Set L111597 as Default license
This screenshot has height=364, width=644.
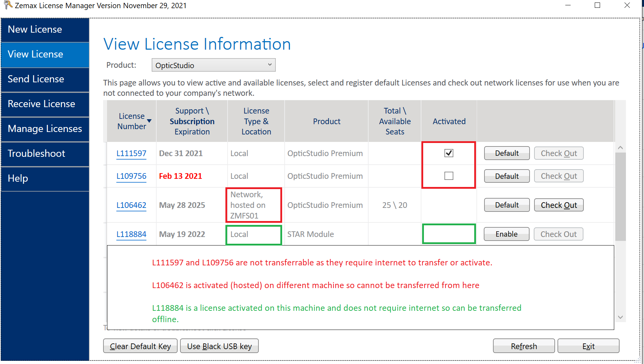[507, 153]
